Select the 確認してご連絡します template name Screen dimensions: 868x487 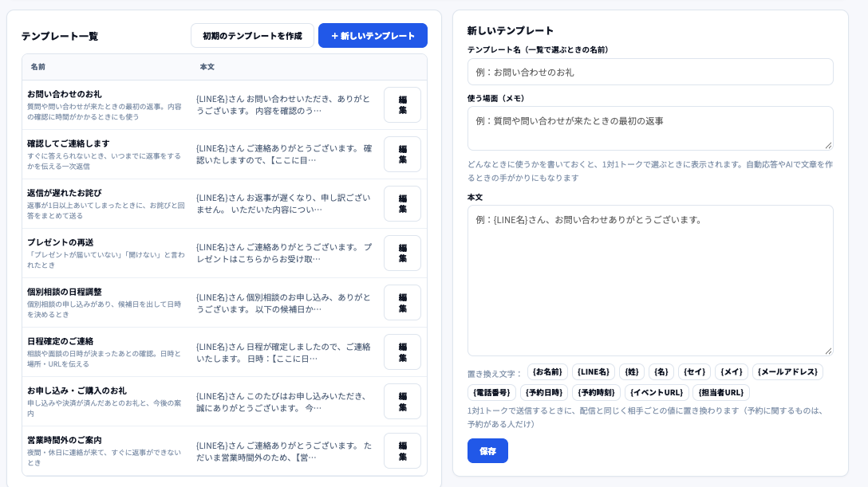(69, 143)
